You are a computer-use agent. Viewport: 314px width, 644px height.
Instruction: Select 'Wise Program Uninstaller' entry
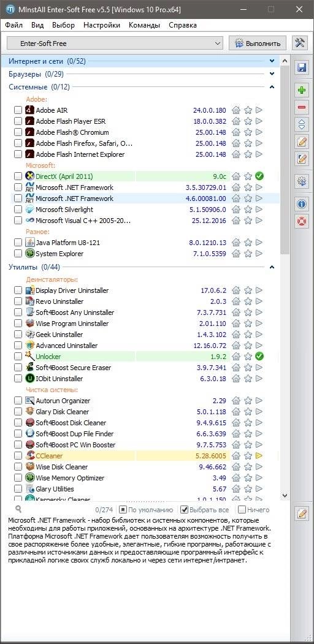coord(72,324)
